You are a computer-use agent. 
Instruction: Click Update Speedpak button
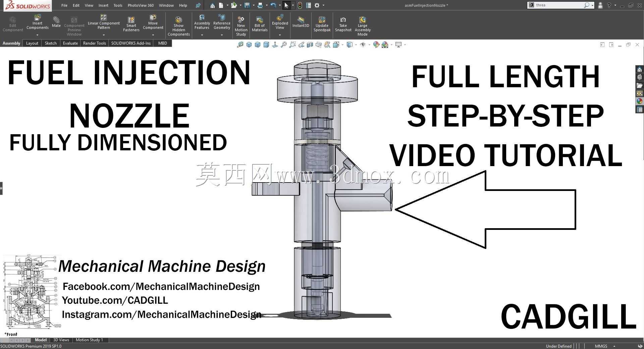pyautogui.click(x=322, y=24)
